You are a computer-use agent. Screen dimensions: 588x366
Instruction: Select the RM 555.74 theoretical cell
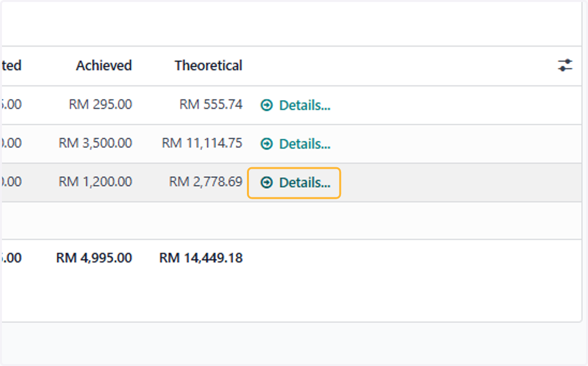pos(211,105)
